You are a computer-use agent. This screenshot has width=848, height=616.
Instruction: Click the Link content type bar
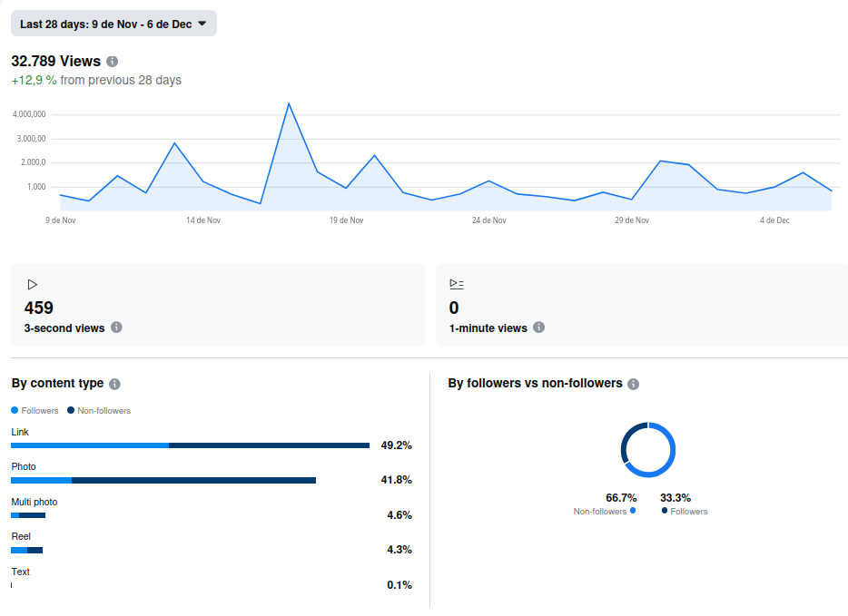click(190, 445)
